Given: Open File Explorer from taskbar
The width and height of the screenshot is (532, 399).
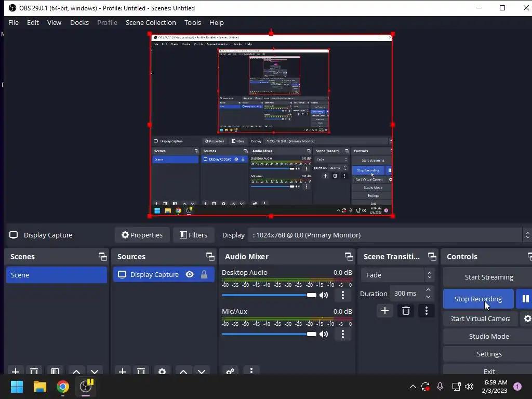Looking at the screenshot, I should pos(39,387).
